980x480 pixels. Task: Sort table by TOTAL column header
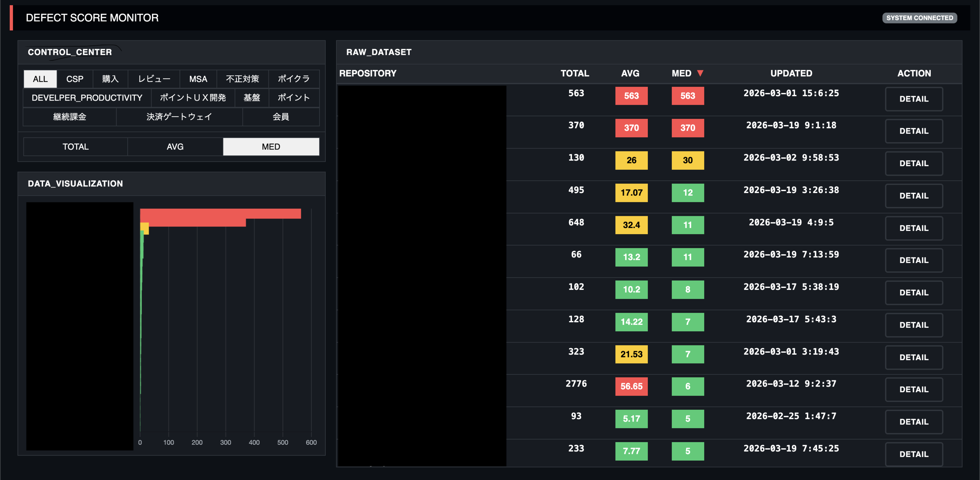coord(575,73)
